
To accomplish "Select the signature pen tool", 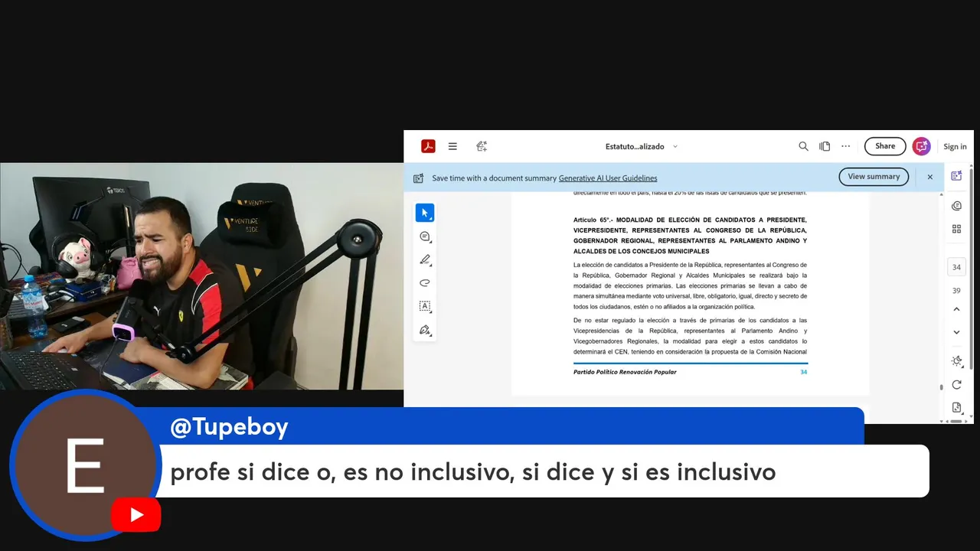I will click(x=425, y=330).
